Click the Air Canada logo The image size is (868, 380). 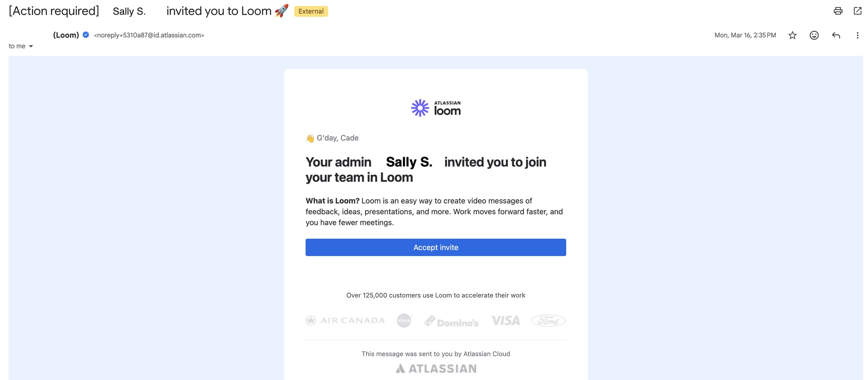coord(345,320)
